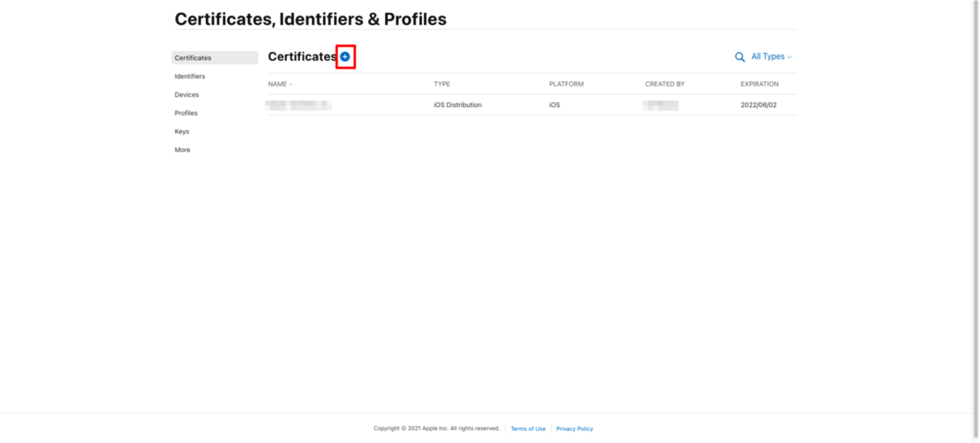
Task: Go to the Devices section
Action: point(186,95)
